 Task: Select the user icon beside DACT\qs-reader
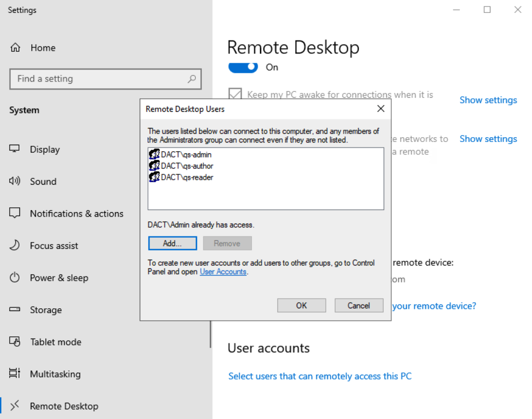pos(154,177)
